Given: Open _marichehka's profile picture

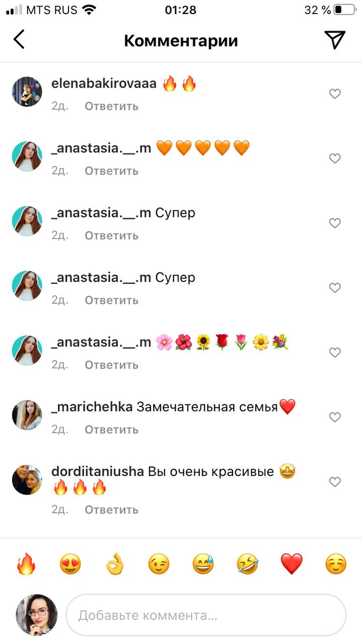Looking at the screenshot, I should click(x=27, y=415).
